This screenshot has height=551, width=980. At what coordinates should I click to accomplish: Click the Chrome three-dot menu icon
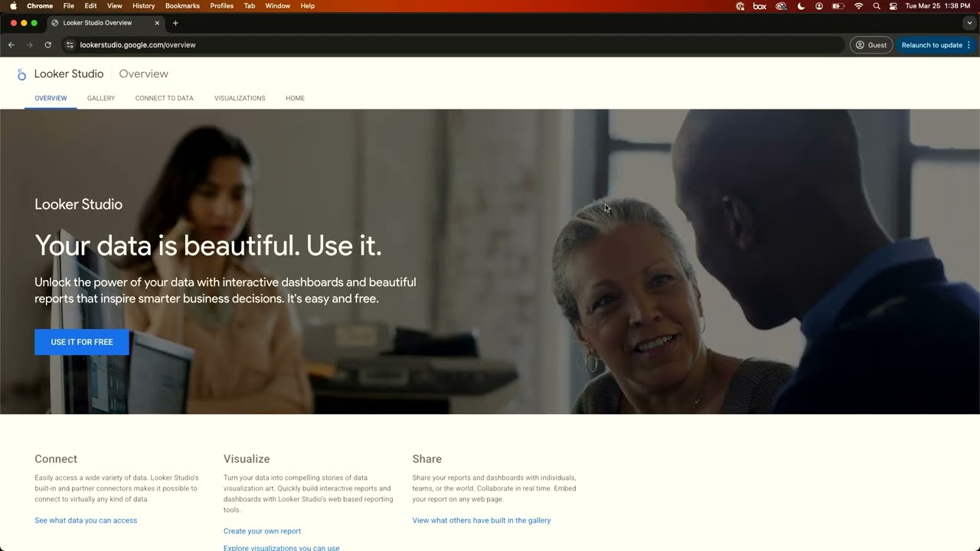969,45
